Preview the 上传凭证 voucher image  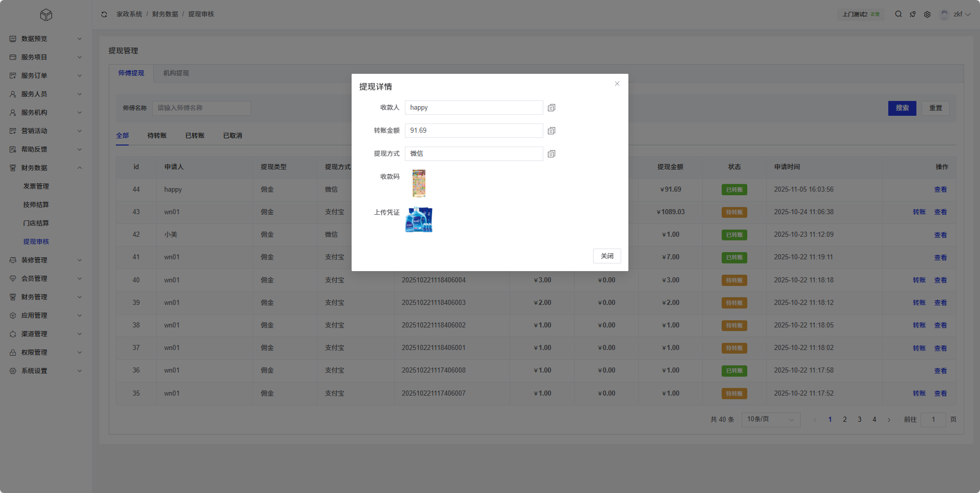[419, 219]
